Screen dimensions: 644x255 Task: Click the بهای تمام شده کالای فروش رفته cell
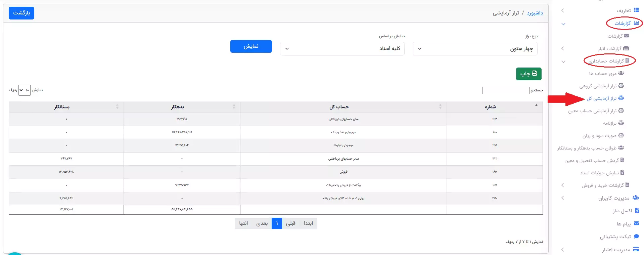coord(343,199)
